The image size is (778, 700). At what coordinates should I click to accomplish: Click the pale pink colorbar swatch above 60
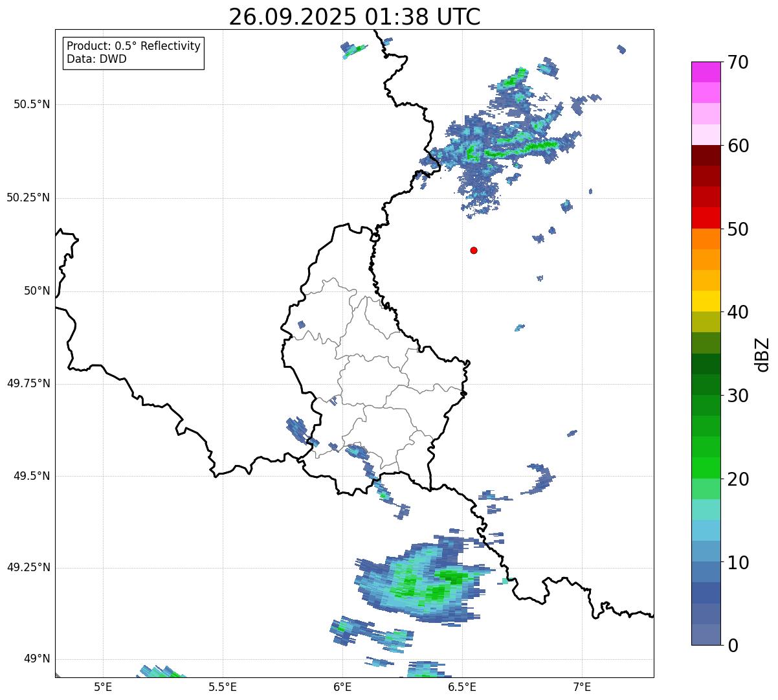coord(706,135)
